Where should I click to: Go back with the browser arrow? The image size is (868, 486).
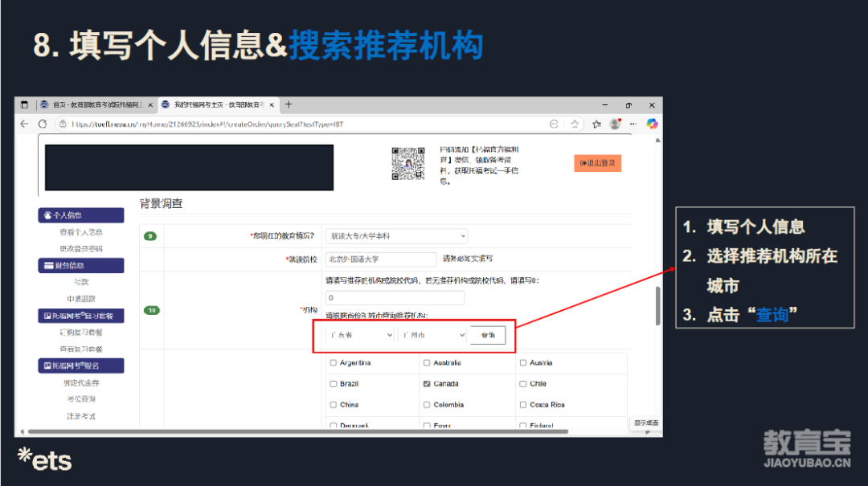(24, 124)
